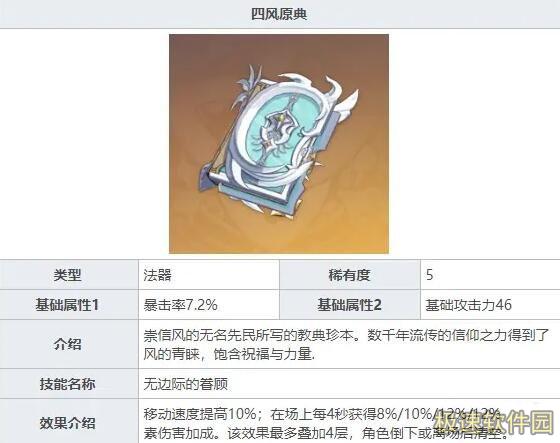Click the 四风原典 title header
The height and width of the screenshot is (443, 560).
pos(279,14)
